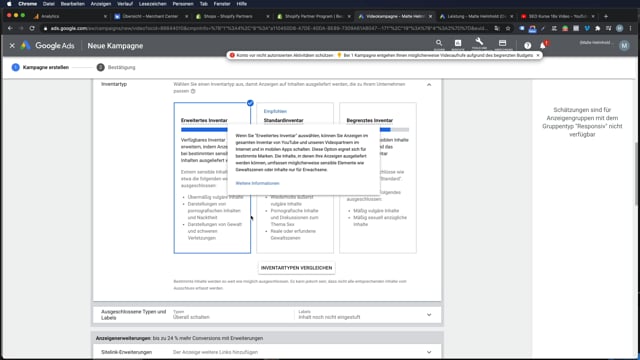Click INVENTARTYPEN VERGLEICHEN button
The width and height of the screenshot is (640, 360).
click(x=296, y=268)
